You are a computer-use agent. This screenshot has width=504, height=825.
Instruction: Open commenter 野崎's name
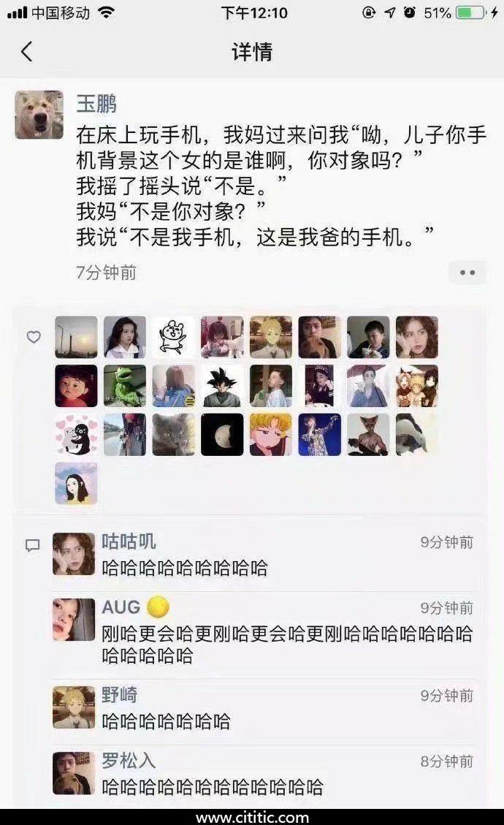(x=119, y=694)
